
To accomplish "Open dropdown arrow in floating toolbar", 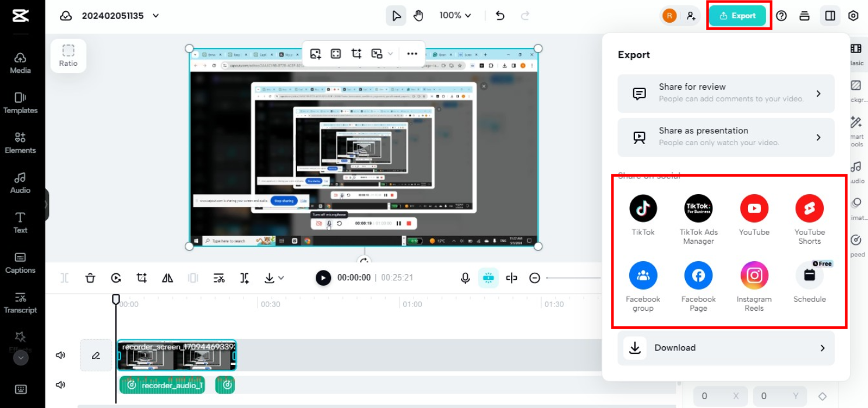I will 390,54.
